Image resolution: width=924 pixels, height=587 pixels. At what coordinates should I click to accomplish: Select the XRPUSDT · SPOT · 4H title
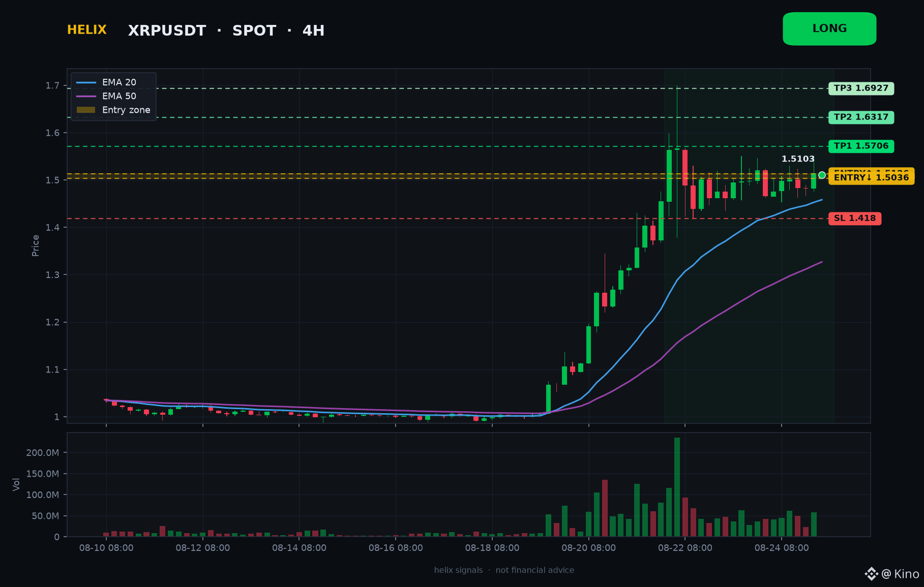[x=226, y=30]
